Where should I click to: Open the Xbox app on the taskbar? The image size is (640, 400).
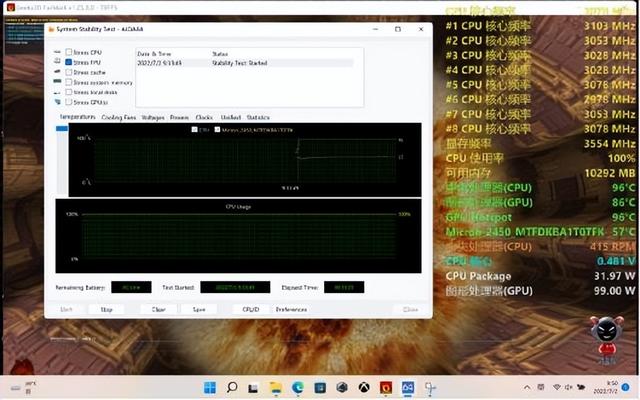pyautogui.click(x=364, y=387)
